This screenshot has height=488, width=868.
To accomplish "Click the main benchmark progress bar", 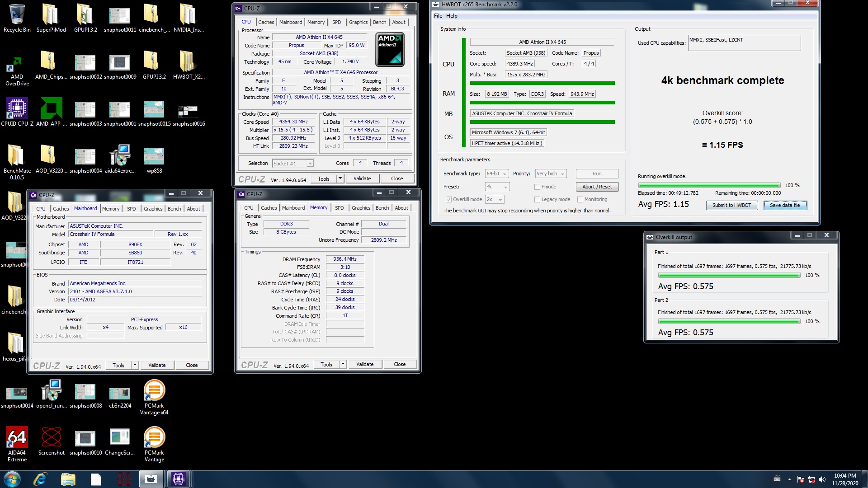I will coord(709,185).
